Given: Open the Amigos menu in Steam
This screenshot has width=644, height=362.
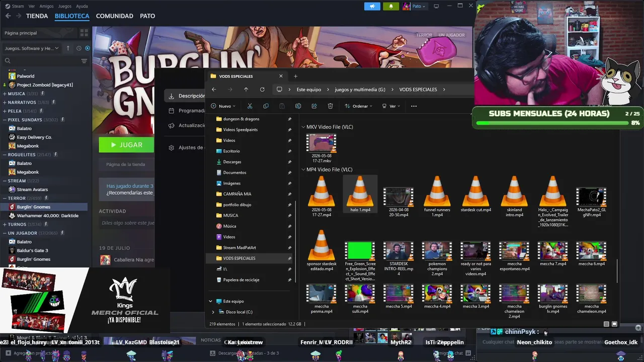Looking at the screenshot, I should click(47, 6).
